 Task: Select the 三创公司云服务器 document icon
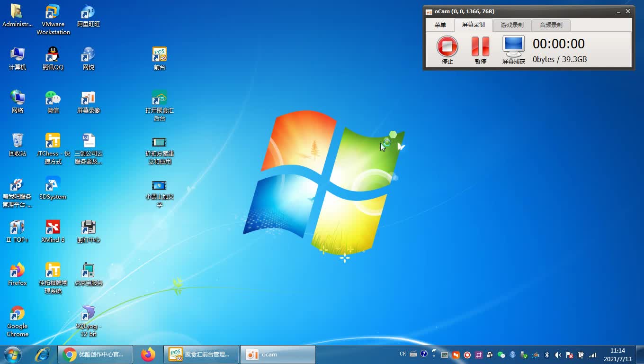click(x=89, y=149)
